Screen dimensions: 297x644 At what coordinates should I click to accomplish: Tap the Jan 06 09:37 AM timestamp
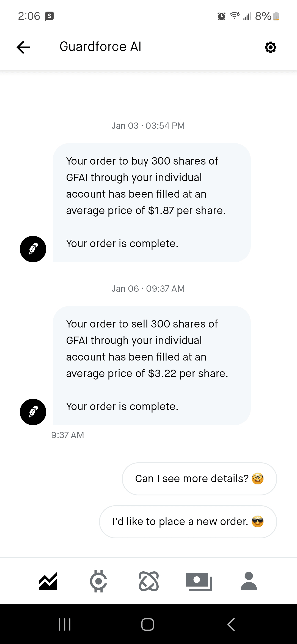148,289
